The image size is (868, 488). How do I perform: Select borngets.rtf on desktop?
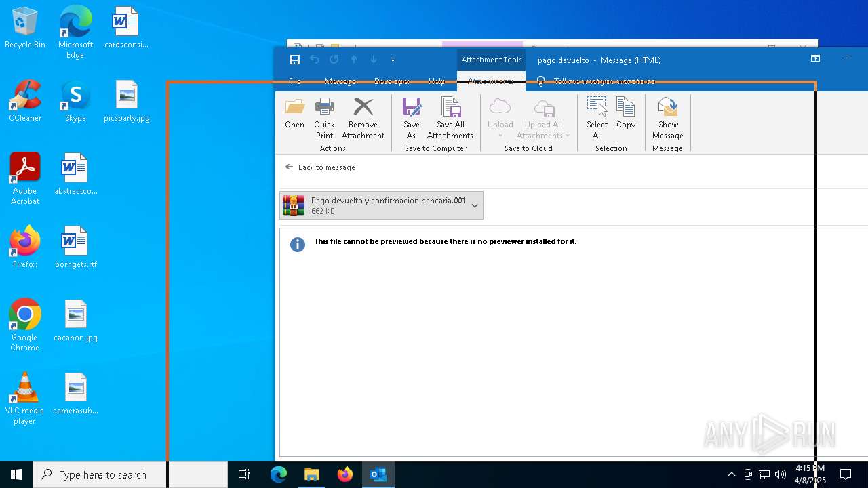pyautogui.click(x=75, y=247)
